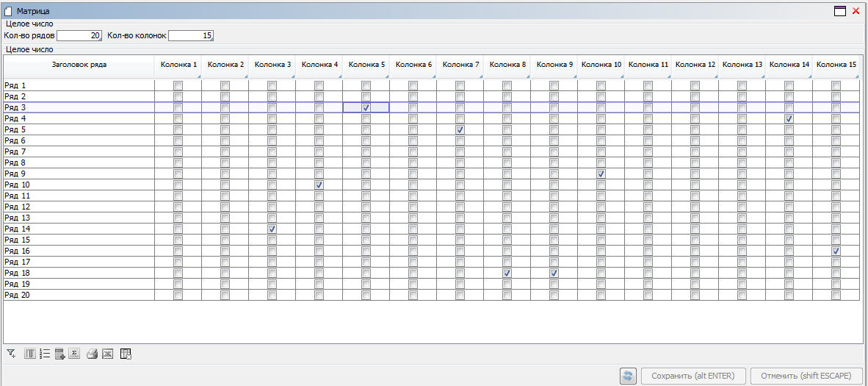868x386 pixels.
Task: Open the column settings icon in bottom toolbar
Action: [x=30, y=354]
